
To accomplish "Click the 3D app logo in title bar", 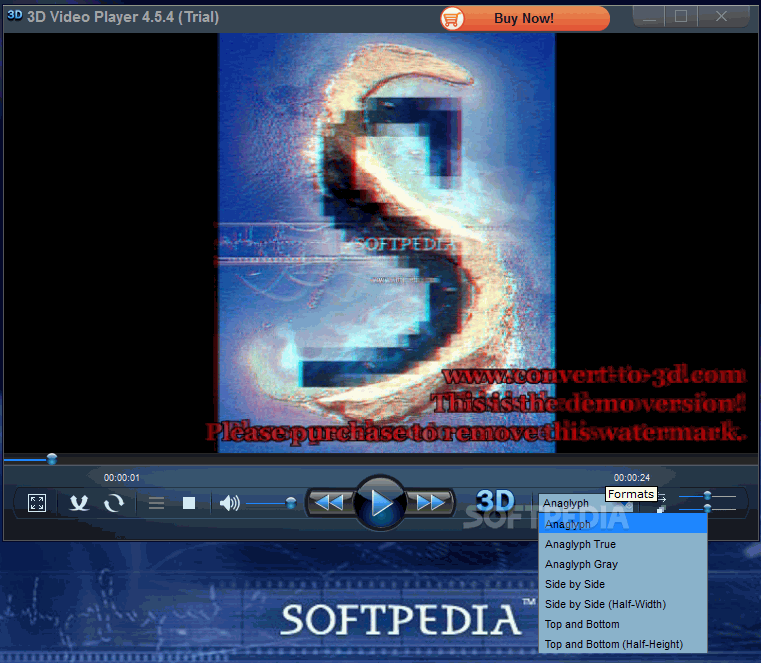I will 14,15.
